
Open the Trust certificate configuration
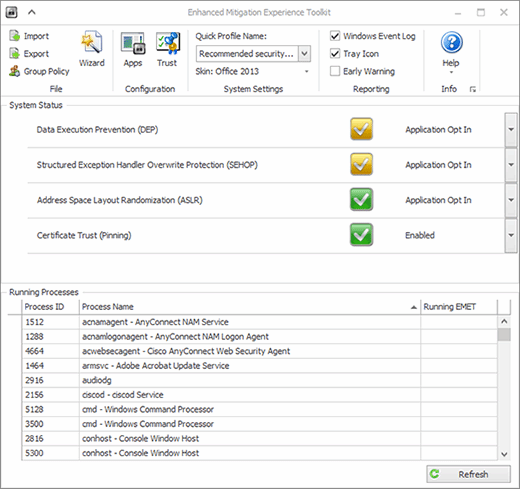pos(167,49)
